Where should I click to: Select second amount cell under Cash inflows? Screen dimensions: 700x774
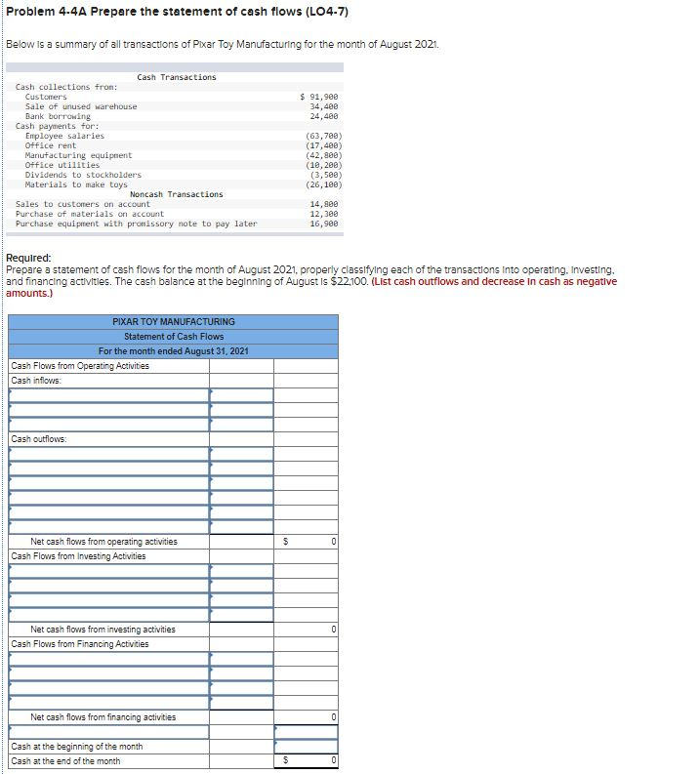(241, 410)
